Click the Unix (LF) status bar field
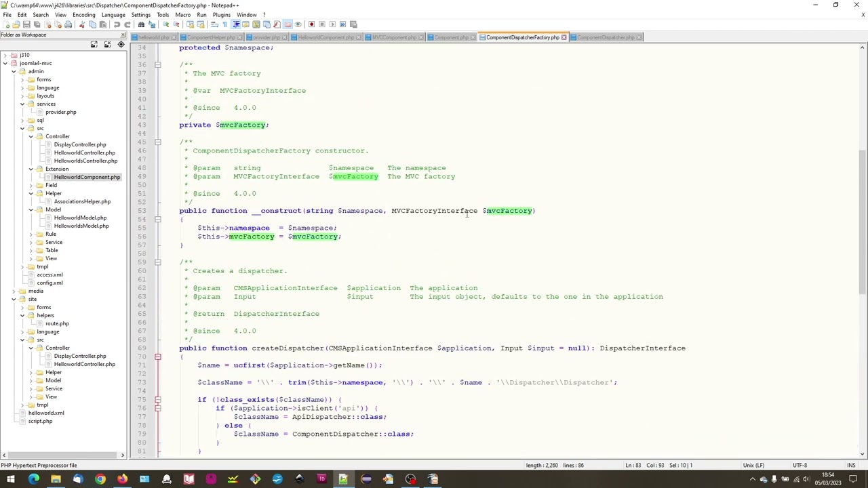This screenshot has width=868, height=488. pos(753,466)
